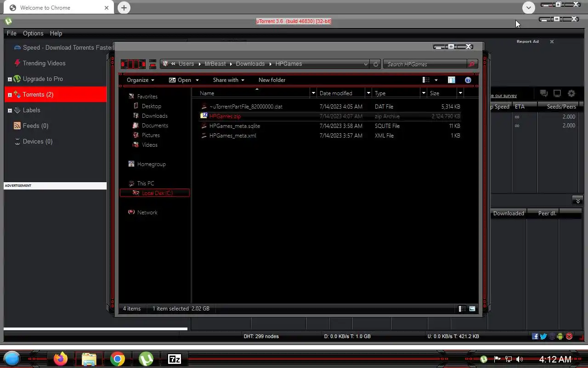This screenshot has height=368, width=588.
Task: Click the Explorer back/forward navigation buttons
Action: tap(133, 64)
